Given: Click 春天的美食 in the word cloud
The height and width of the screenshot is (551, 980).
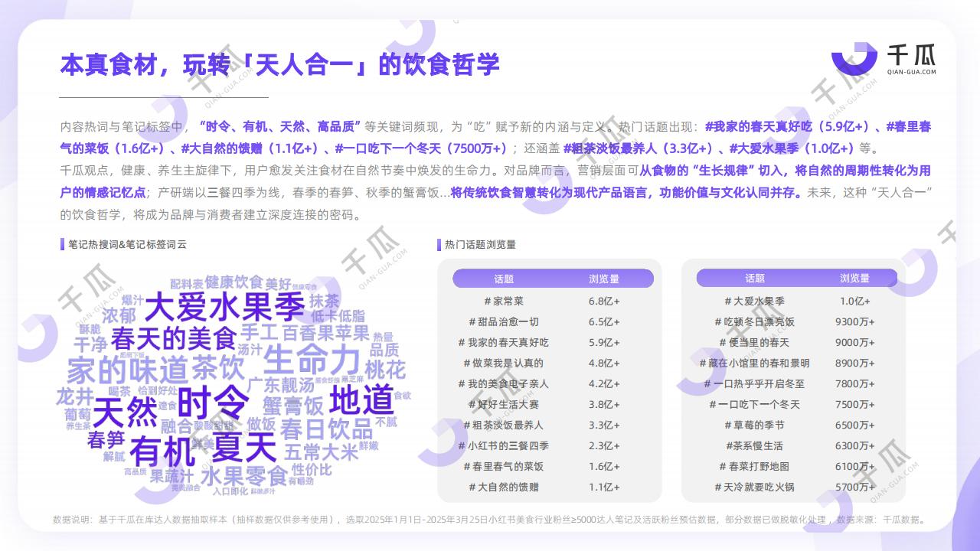Looking at the screenshot, I should click(x=174, y=337).
